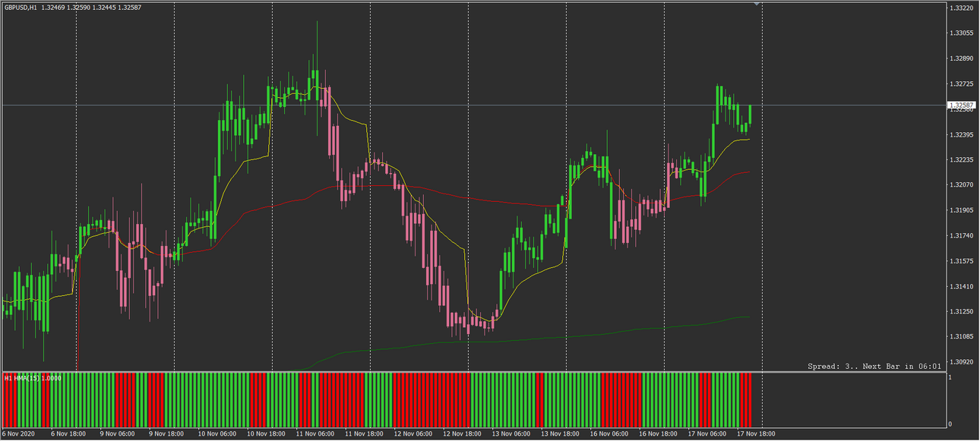Click the chart shift triangle marker

pos(757,5)
